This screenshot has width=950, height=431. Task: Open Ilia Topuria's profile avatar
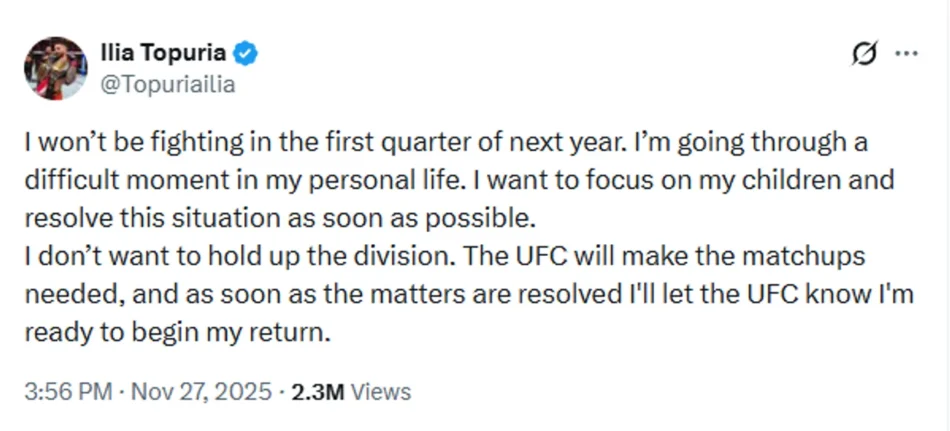[x=55, y=68]
